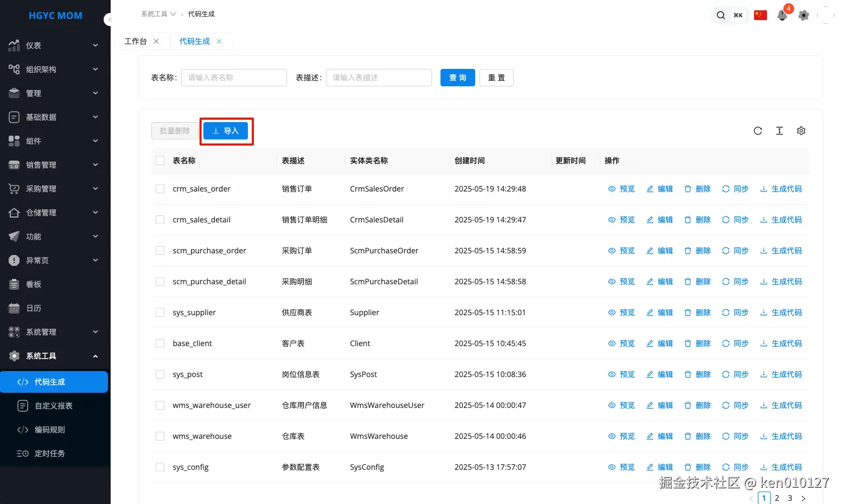This screenshot has height=504, width=843.
Task: Expand the 管理 sidebar menu
Action: [54, 93]
